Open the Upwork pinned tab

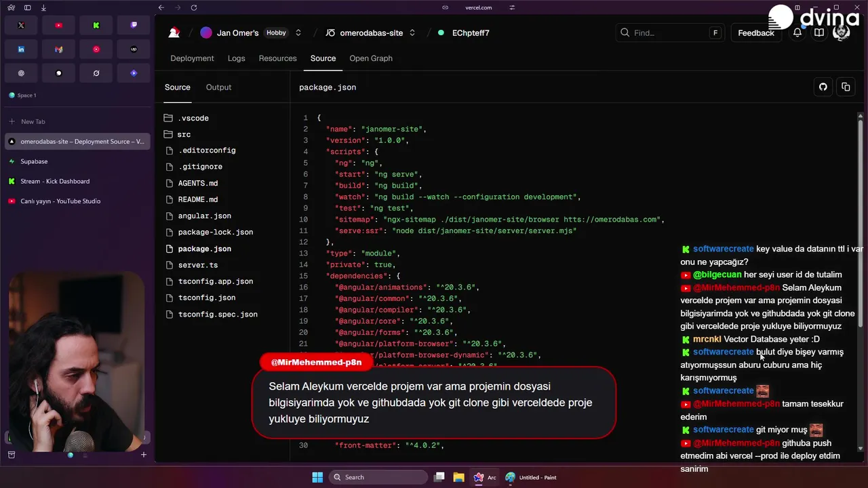click(134, 49)
